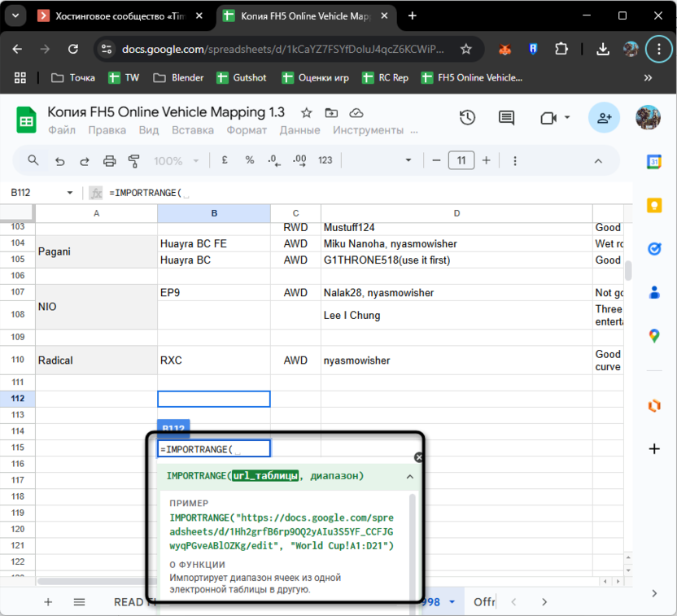Image resolution: width=677 pixels, height=616 pixels.
Task: Click the print icon
Action: point(109,160)
